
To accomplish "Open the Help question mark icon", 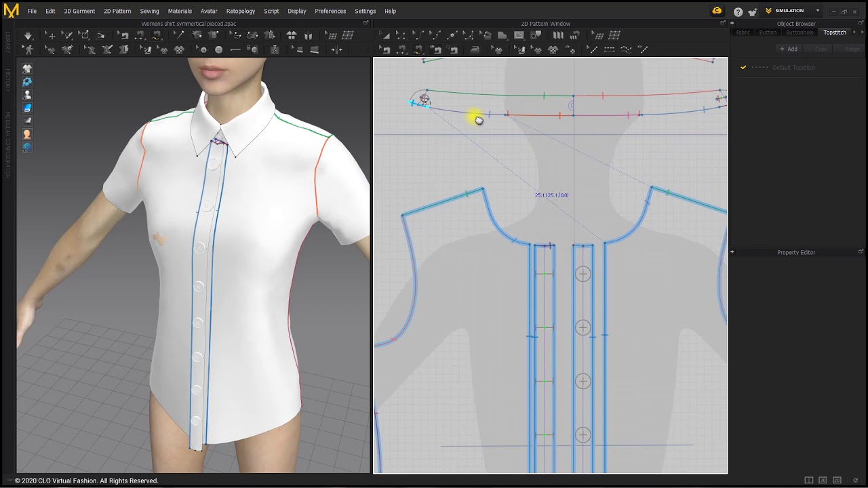I will click(x=738, y=12).
